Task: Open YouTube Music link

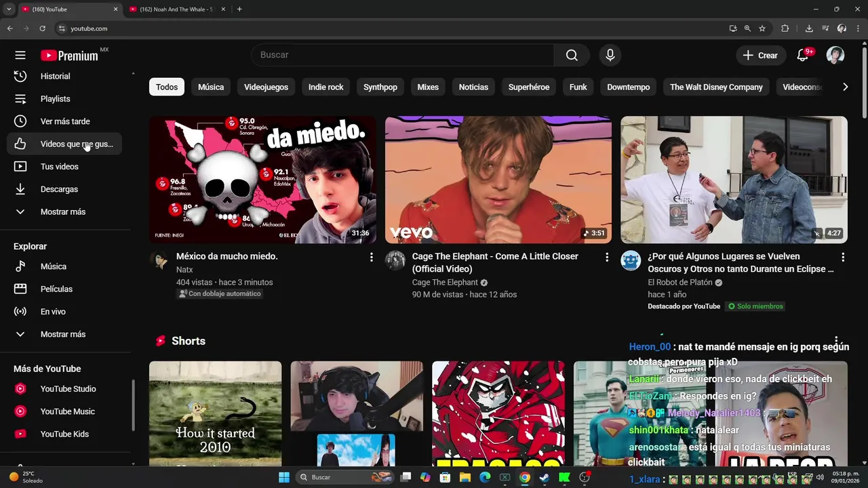Action: point(65,411)
